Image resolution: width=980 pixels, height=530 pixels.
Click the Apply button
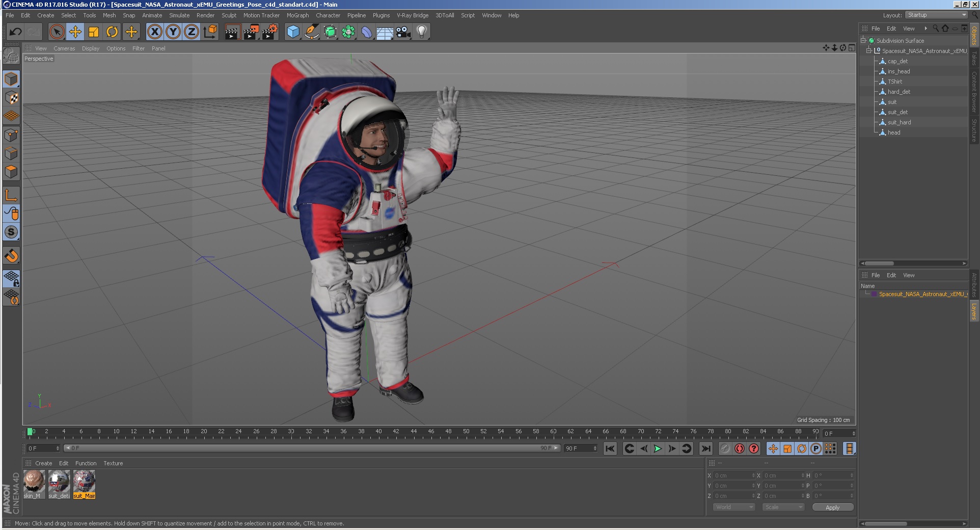(833, 507)
